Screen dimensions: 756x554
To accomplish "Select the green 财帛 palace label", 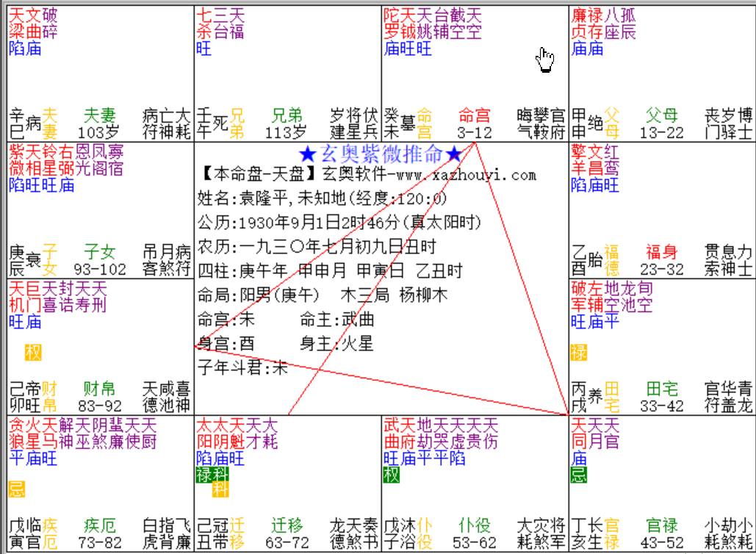I will (99, 389).
